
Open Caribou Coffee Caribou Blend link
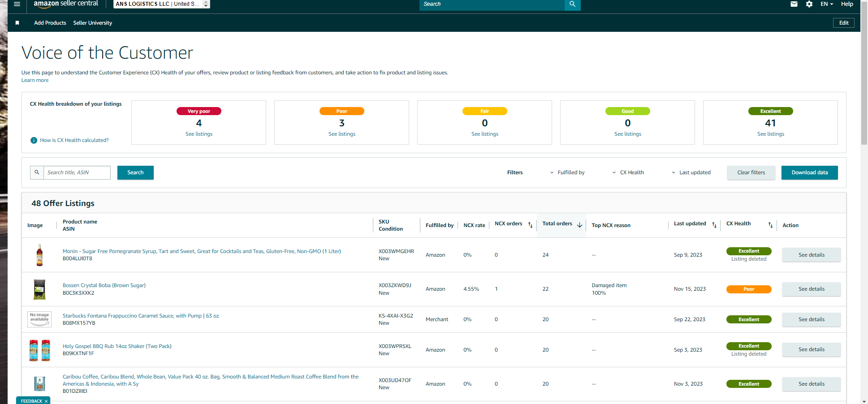[x=211, y=380]
